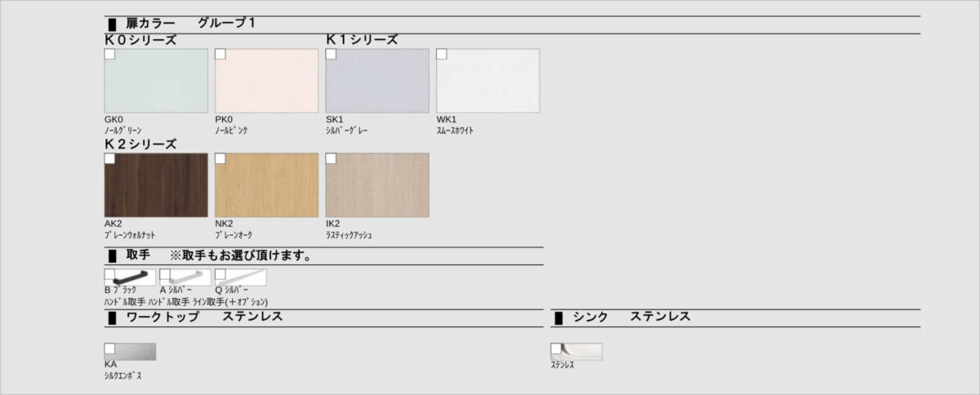
Task: Check the PK0 ノールピンク checkbox
Action: click(x=220, y=54)
